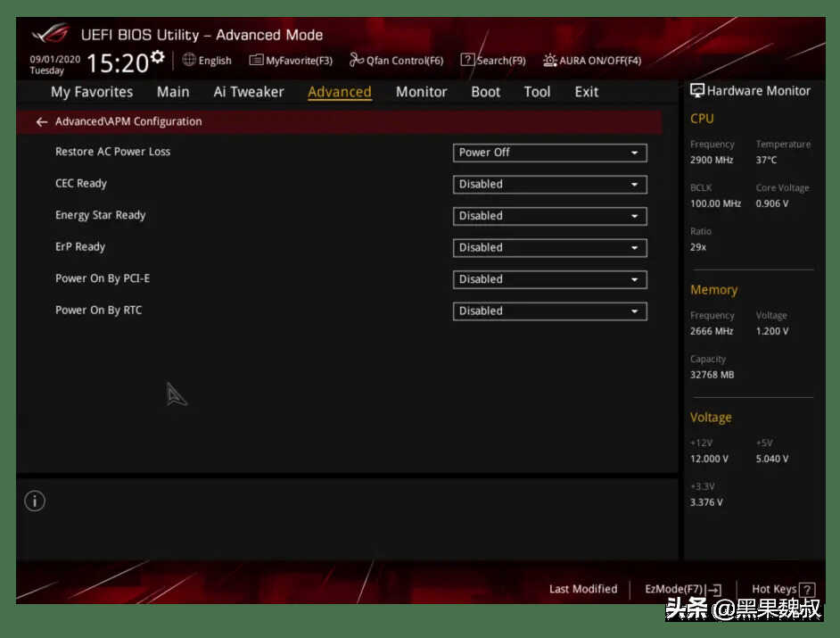Expand Power On By PCI-E dropdown
The image size is (840, 638).
tap(549, 279)
